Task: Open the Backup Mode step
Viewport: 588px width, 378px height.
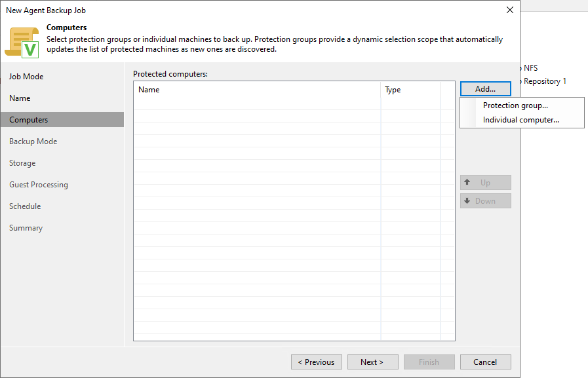Action: (x=33, y=142)
